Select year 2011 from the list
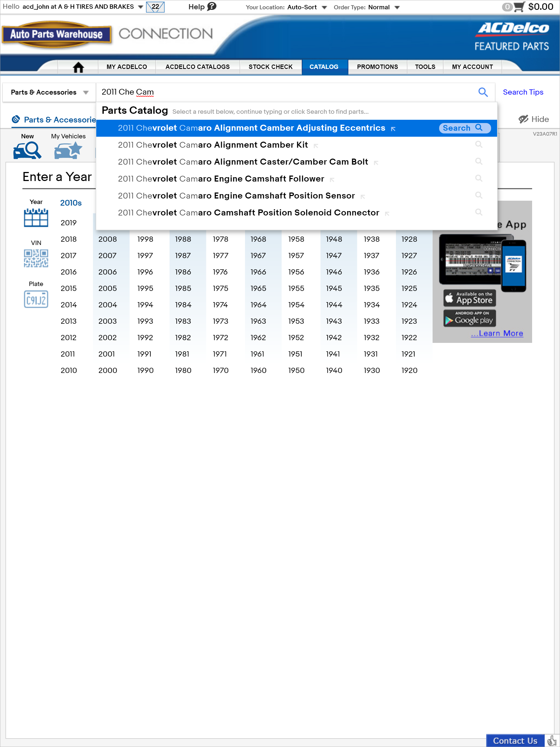560x747 pixels. [68, 354]
